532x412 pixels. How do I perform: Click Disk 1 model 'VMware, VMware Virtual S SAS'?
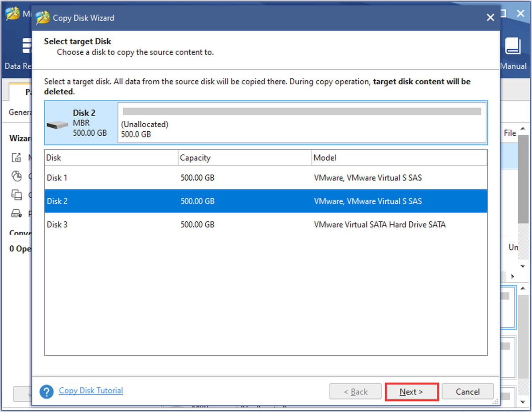(368, 178)
